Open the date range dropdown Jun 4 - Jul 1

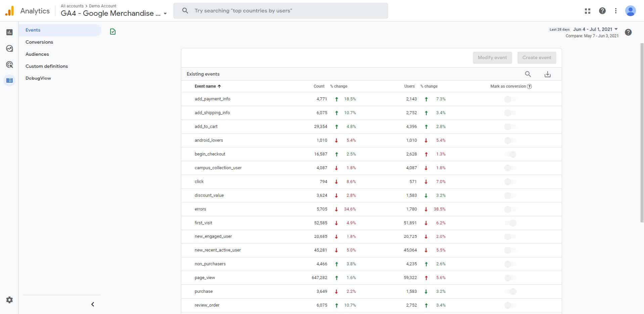tap(595, 29)
